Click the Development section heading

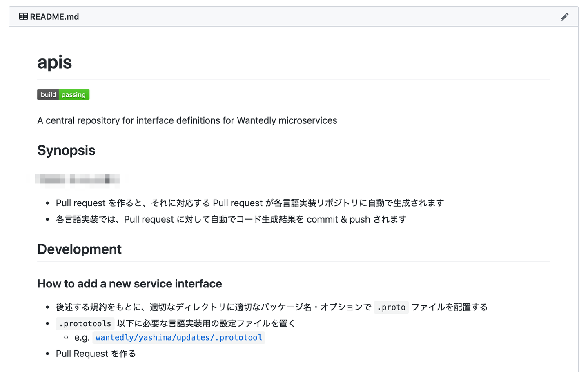pos(79,249)
